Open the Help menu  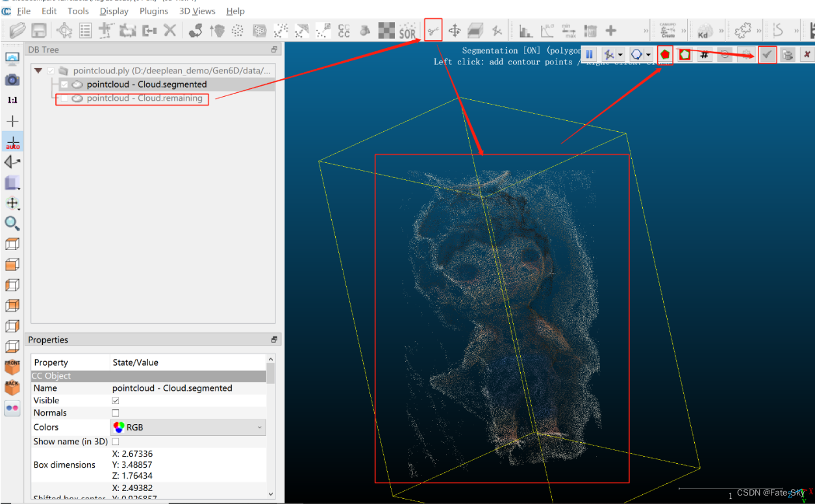pos(236,11)
